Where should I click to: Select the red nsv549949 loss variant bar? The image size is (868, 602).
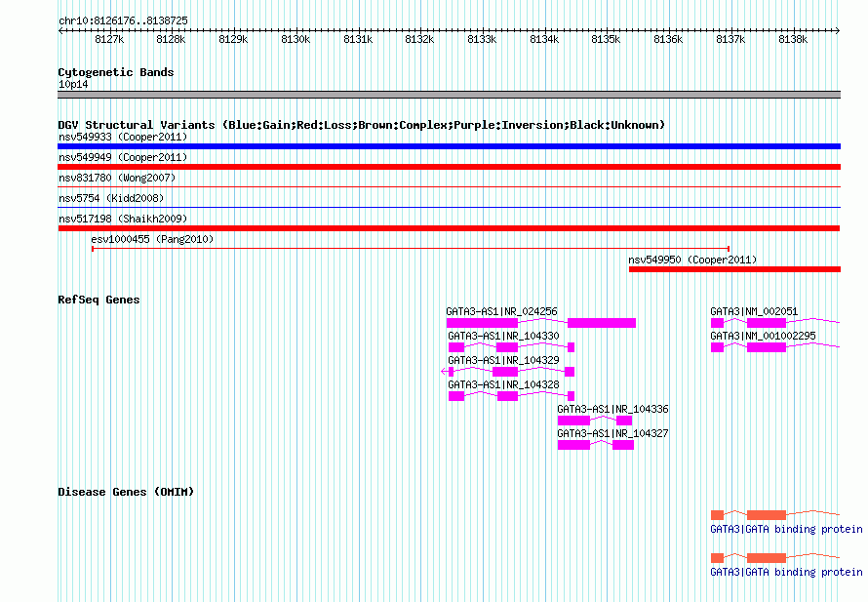(449, 167)
